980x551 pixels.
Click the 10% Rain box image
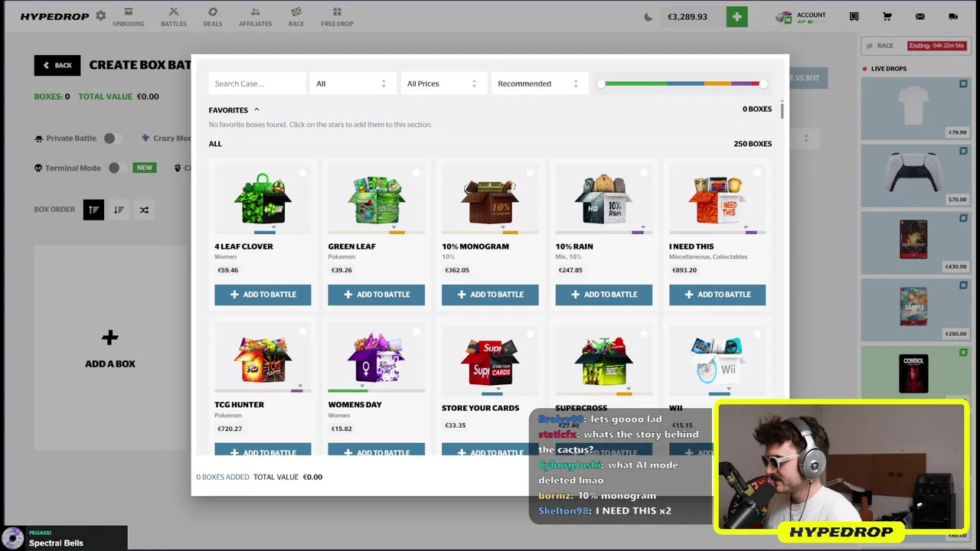[603, 201]
